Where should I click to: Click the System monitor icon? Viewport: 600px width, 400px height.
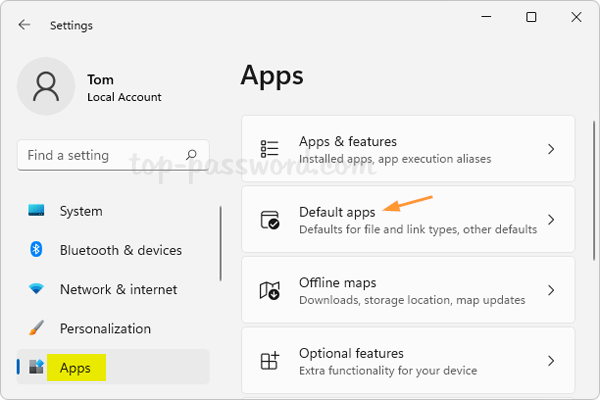tap(37, 211)
